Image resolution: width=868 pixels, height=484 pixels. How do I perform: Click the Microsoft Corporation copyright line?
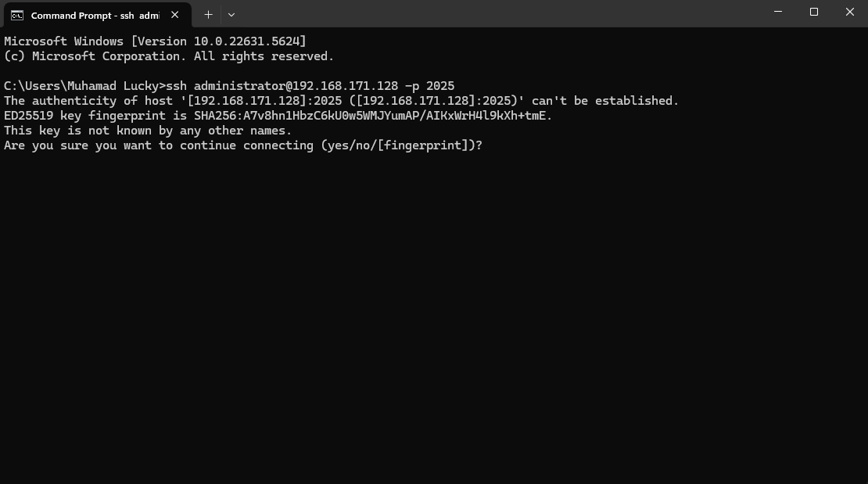[x=169, y=56]
